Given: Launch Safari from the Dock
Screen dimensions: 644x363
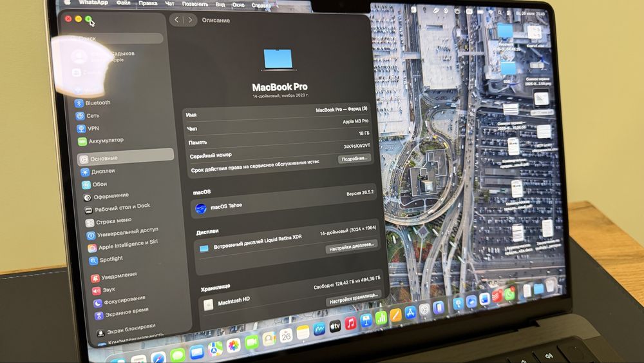Looking at the screenshot, I should pyautogui.click(x=158, y=358).
